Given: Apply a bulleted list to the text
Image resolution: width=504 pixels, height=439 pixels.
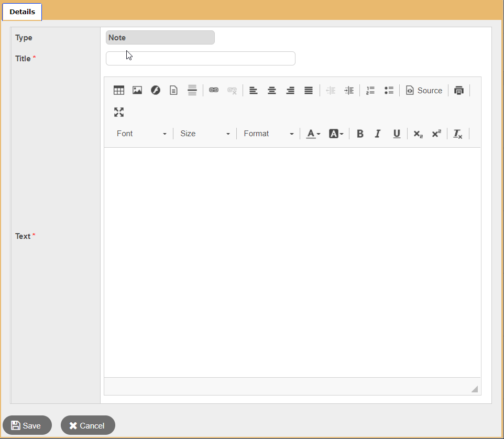Looking at the screenshot, I should click(x=389, y=90).
